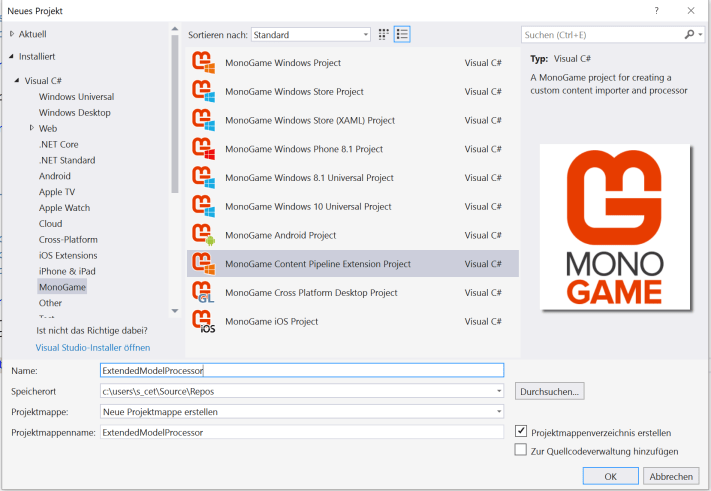Collapse the Installiert tree node
This screenshot has height=491, width=711.
11,56
